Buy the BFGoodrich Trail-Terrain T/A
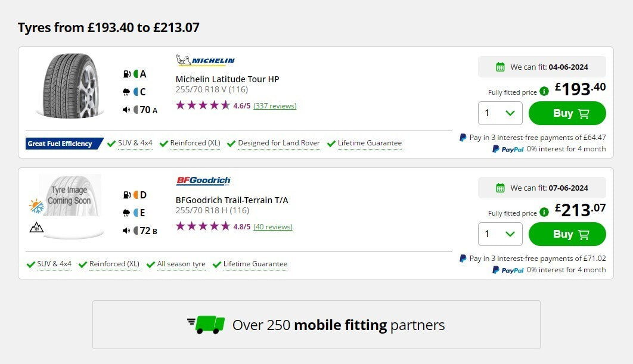Screen dimensions: 633x364 tap(567, 234)
